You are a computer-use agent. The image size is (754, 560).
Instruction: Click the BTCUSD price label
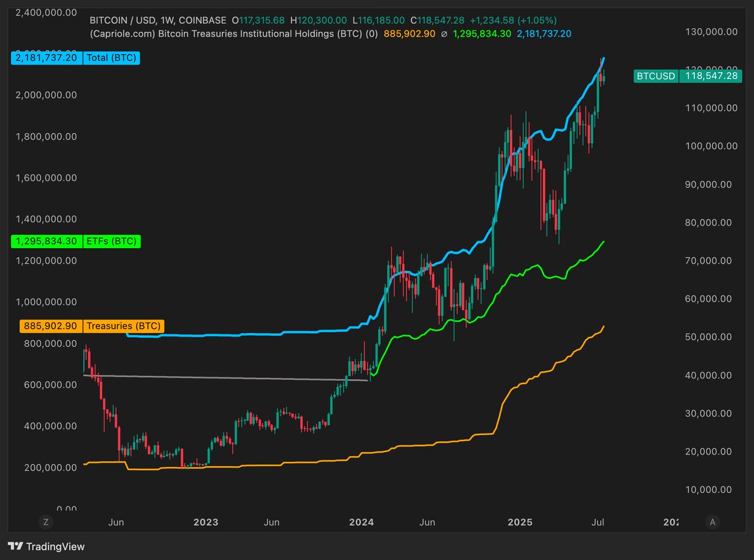[655, 76]
